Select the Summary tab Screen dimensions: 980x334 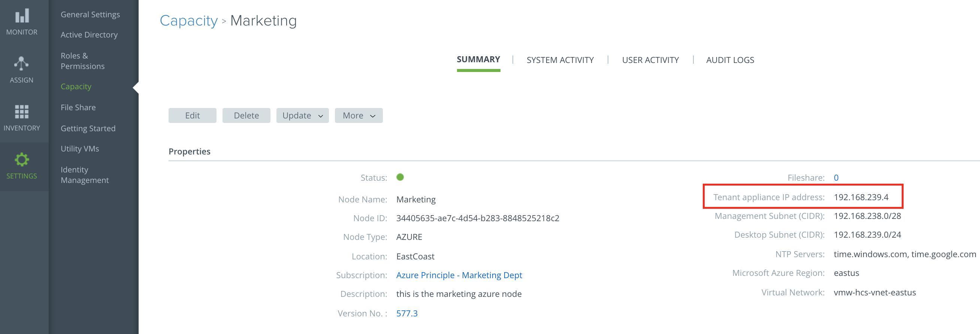pos(478,59)
